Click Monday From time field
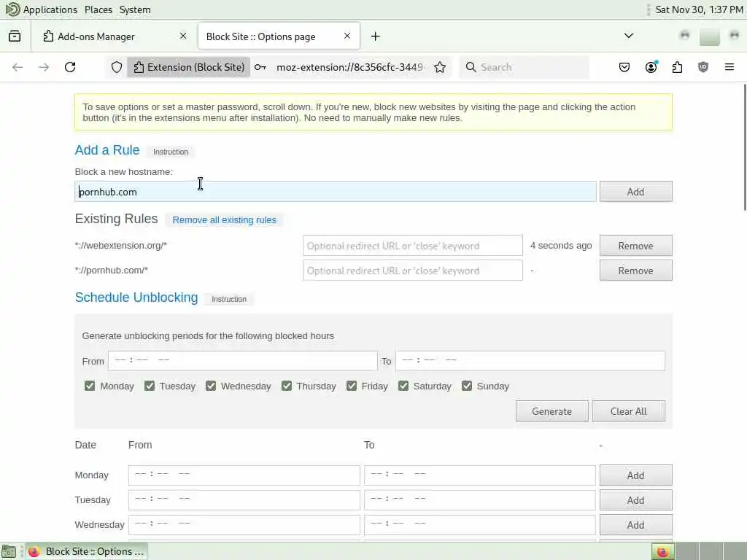Image resolution: width=747 pixels, height=560 pixels. [x=244, y=475]
